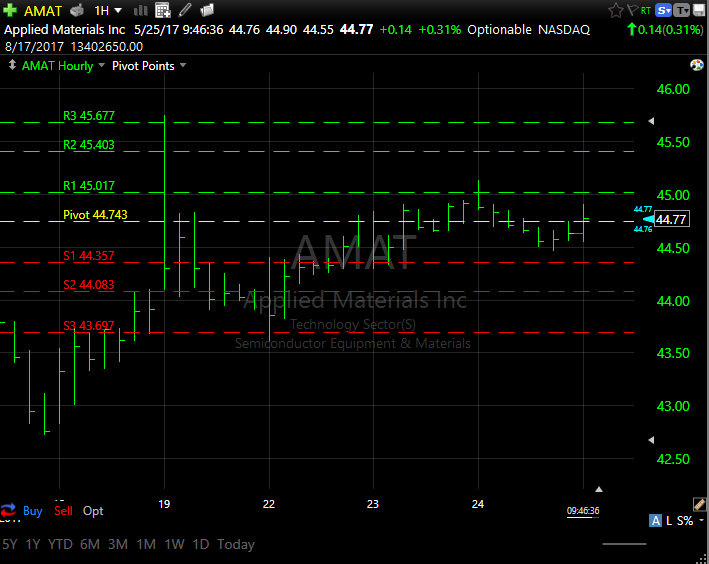The height and width of the screenshot is (564, 709).
Task: Open the cash register trade icon
Action: coord(77,10)
